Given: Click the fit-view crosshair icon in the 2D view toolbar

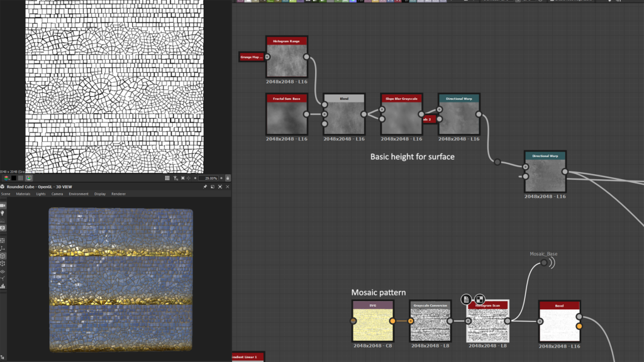Looking at the screenshot, I should 189,178.
